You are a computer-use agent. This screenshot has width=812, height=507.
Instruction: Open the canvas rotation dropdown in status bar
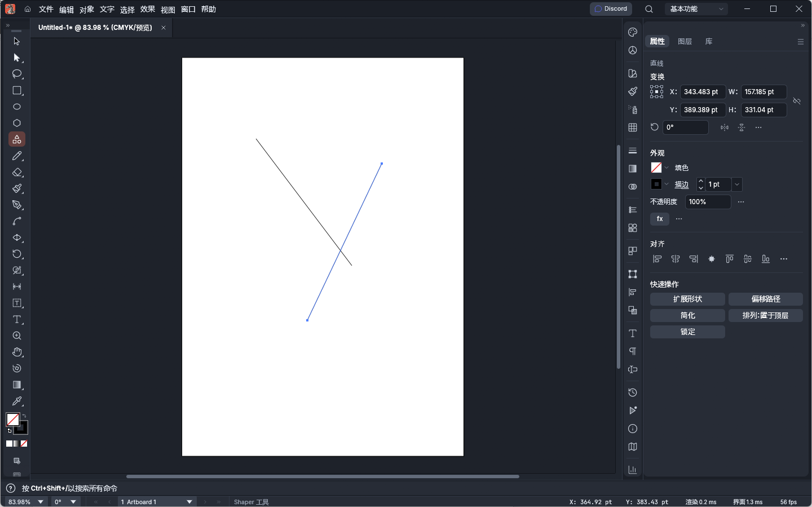point(73,502)
